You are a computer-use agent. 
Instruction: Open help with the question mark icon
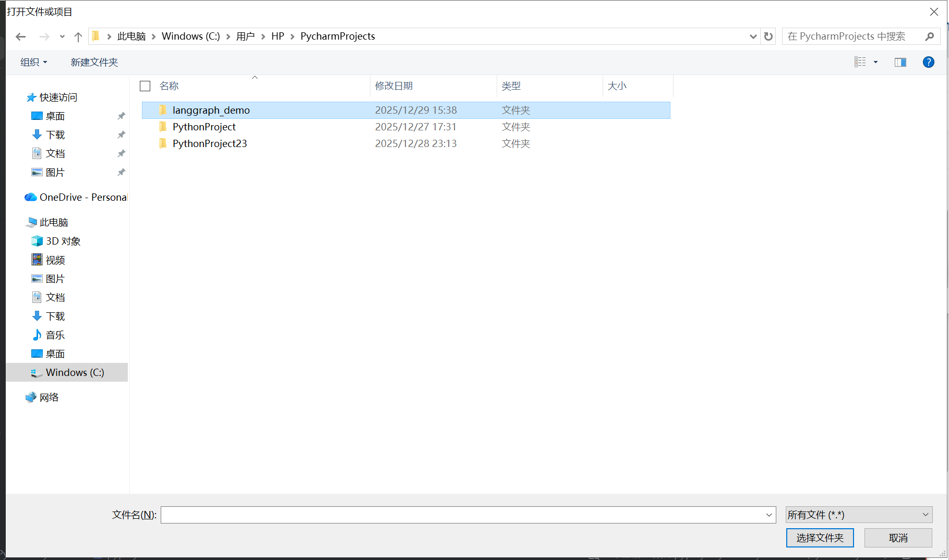tap(929, 62)
